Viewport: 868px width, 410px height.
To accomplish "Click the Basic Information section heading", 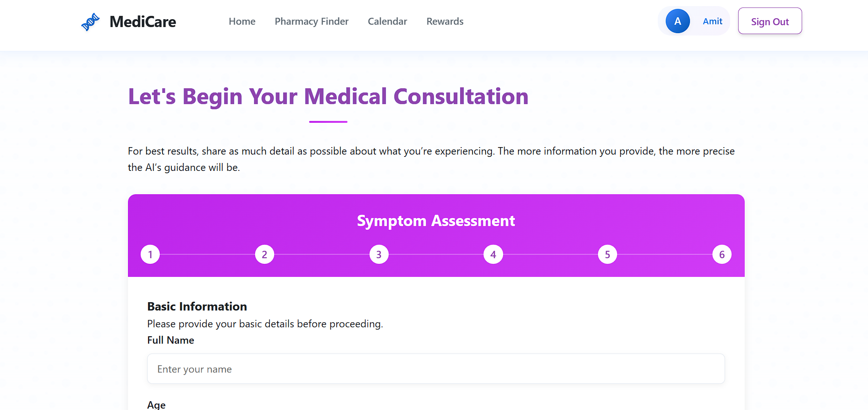I will (197, 306).
